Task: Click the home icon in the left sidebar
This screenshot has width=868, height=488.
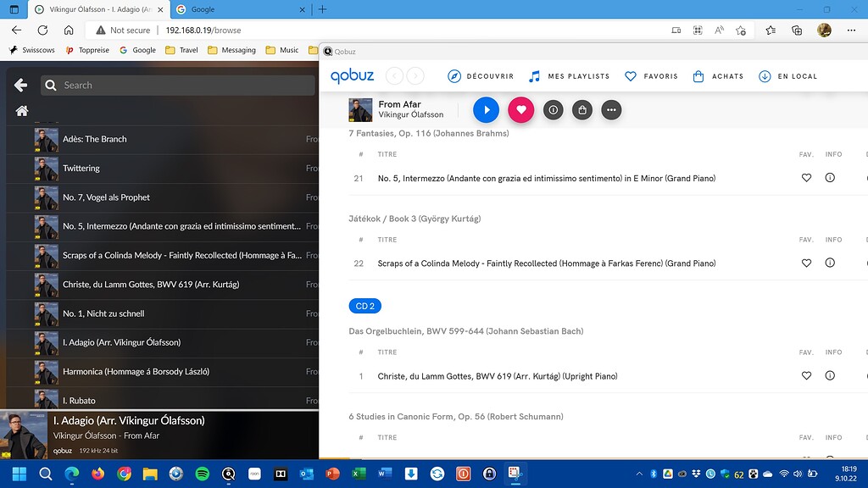Action: (21, 110)
